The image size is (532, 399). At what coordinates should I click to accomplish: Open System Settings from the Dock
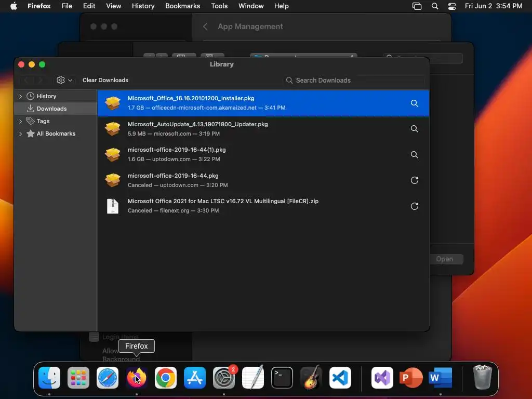224,378
